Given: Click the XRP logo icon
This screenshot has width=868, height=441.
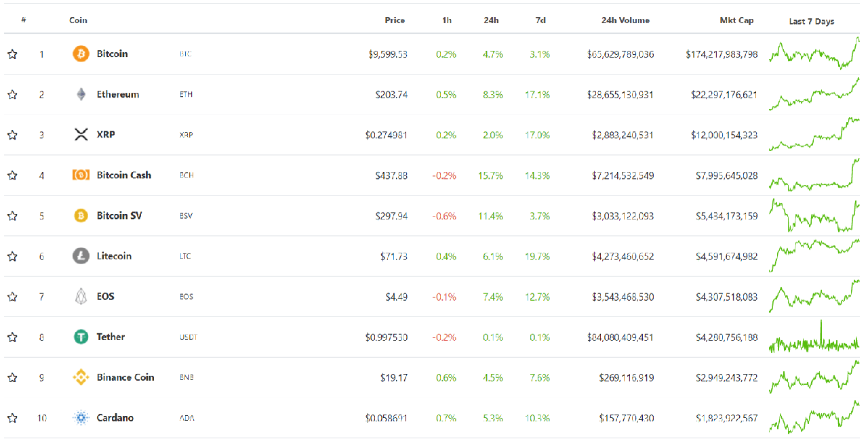Looking at the screenshot, I should pos(81,134).
